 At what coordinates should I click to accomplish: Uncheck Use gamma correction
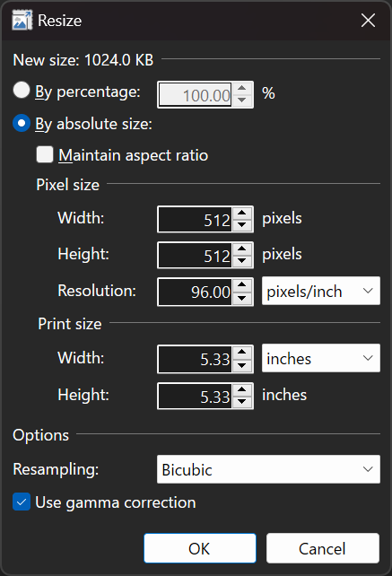[x=22, y=502]
